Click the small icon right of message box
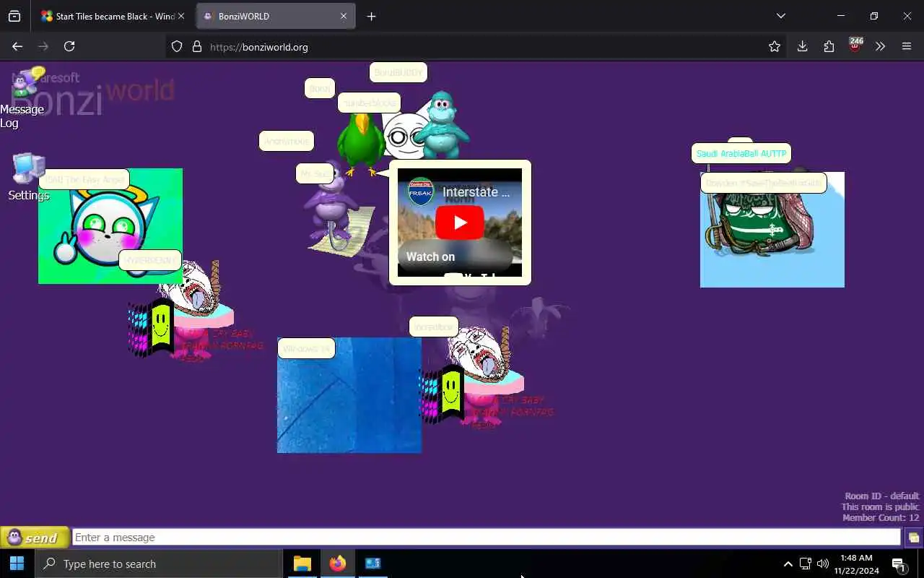The width and height of the screenshot is (924, 578). [913, 538]
